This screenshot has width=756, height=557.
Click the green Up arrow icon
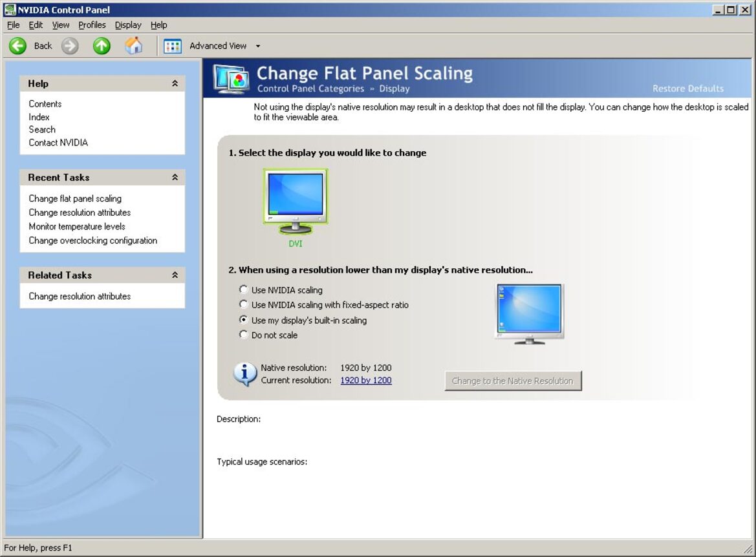pyautogui.click(x=102, y=46)
